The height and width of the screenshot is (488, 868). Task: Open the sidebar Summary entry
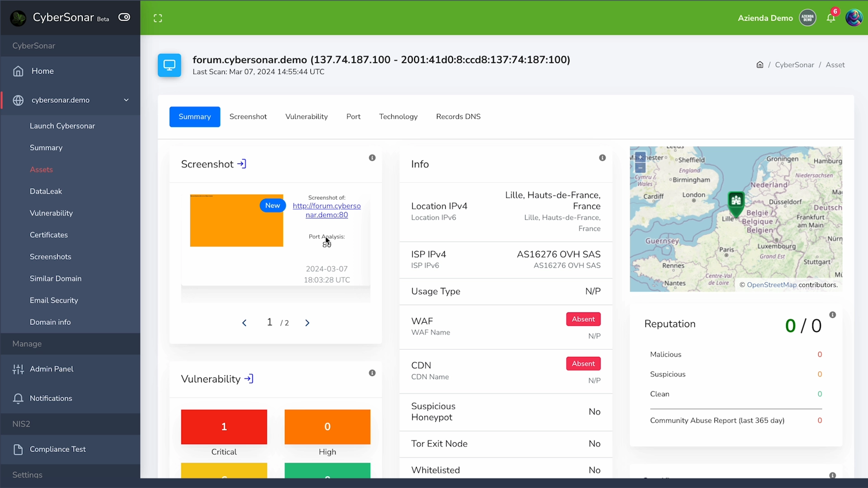coord(46,148)
